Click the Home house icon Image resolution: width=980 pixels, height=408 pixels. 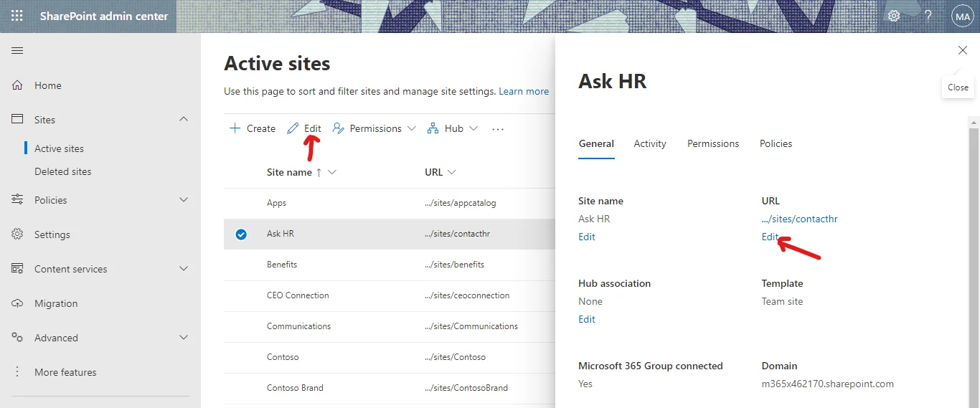(17, 85)
